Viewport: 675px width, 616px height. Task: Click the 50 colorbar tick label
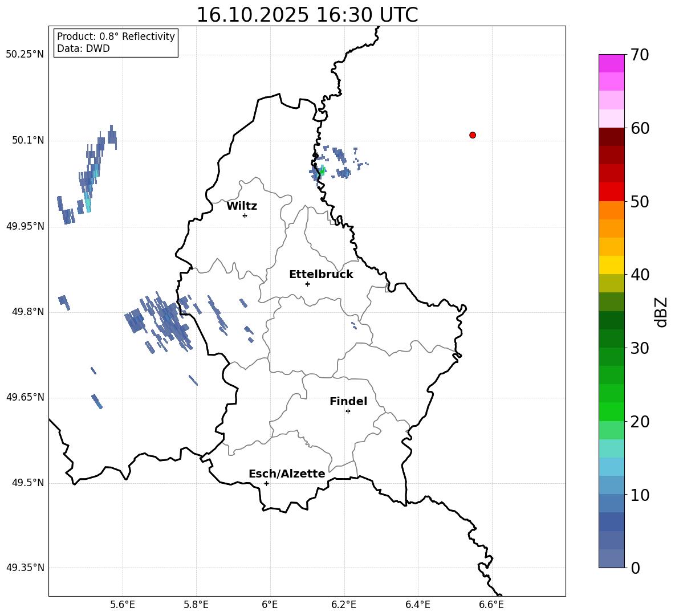(x=640, y=202)
